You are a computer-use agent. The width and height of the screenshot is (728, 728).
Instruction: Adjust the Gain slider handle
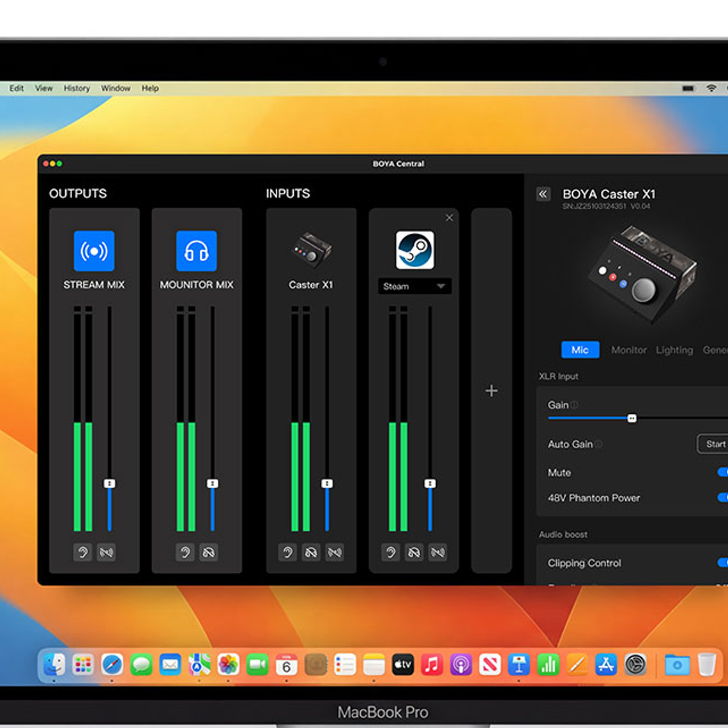pos(633,418)
